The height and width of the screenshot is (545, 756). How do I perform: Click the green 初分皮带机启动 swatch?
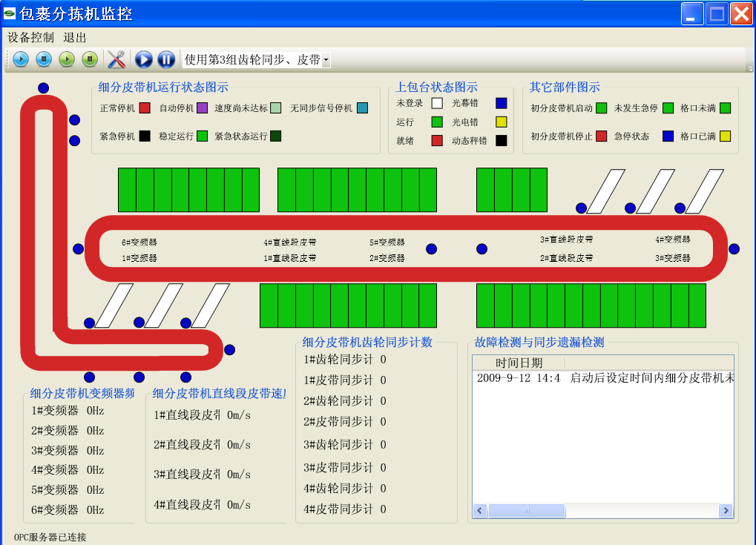coord(601,108)
